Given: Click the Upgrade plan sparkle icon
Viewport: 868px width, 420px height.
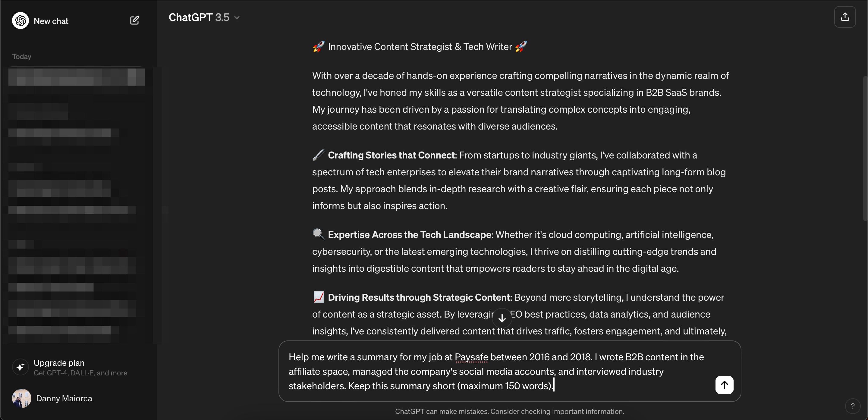Looking at the screenshot, I should (20, 367).
